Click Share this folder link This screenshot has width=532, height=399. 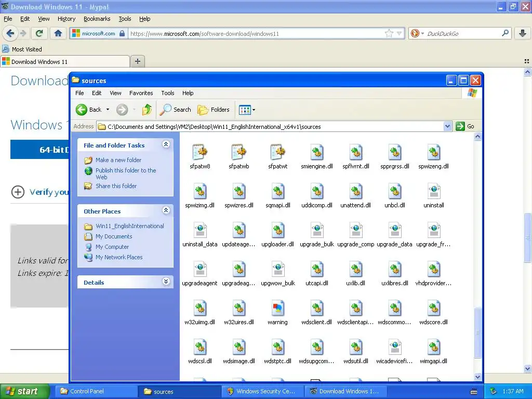pos(116,186)
